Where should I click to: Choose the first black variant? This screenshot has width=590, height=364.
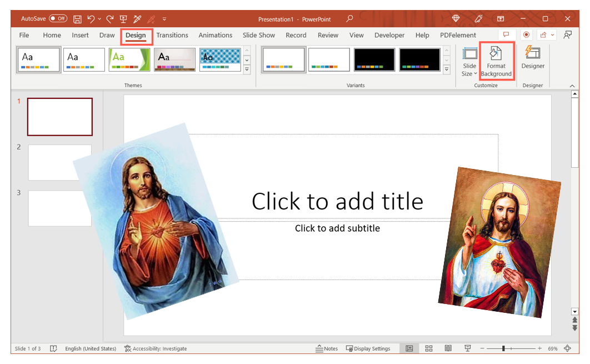374,59
